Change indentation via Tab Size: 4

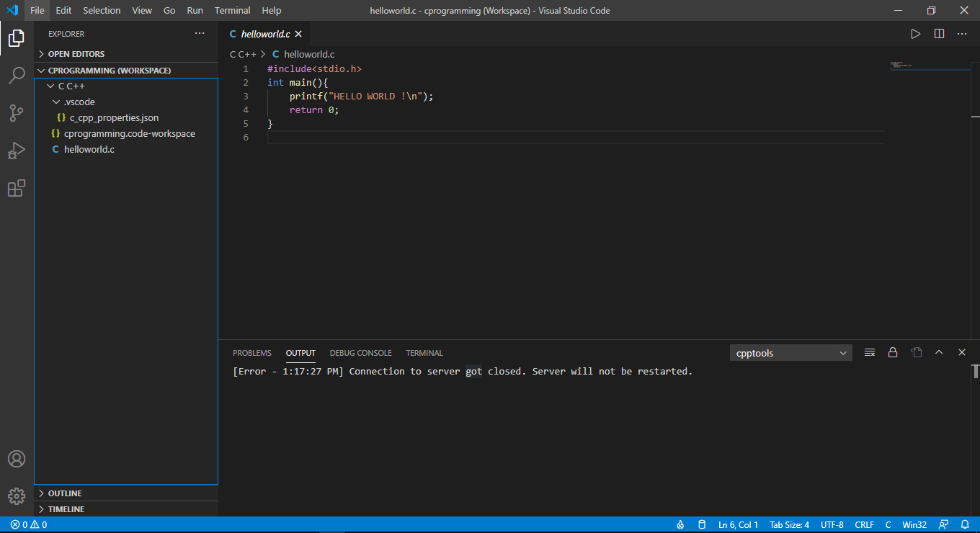(x=789, y=524)
